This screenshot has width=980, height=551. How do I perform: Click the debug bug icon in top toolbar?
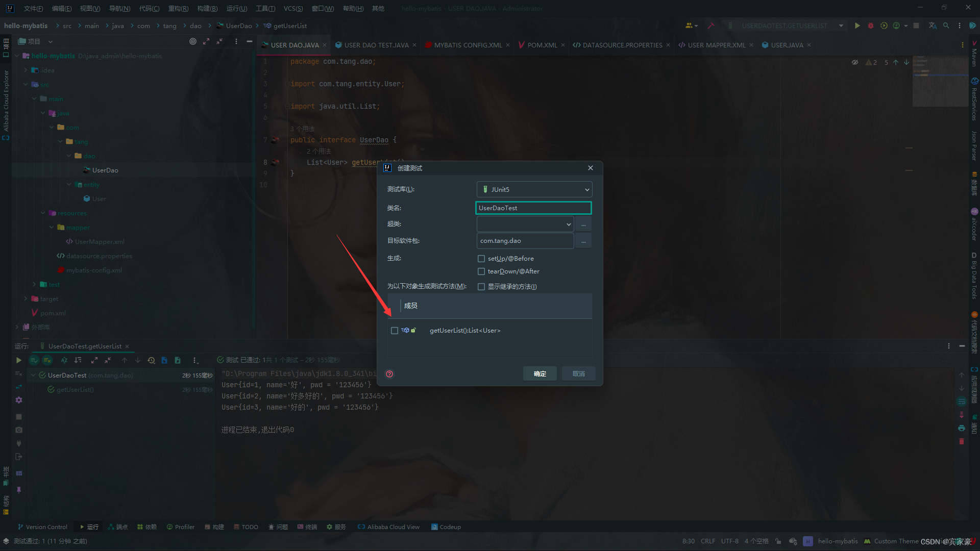point(871,26)
